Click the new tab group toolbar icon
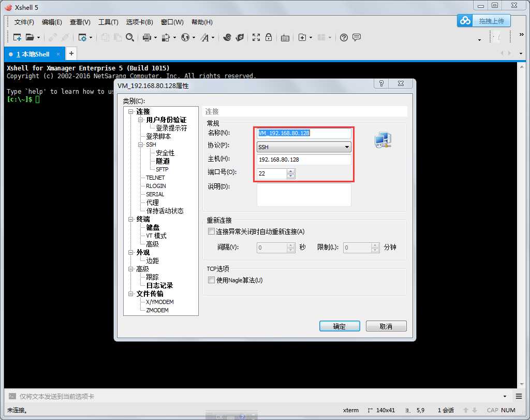Viewport: 530px width, 420px height. [x=302, y=37]
